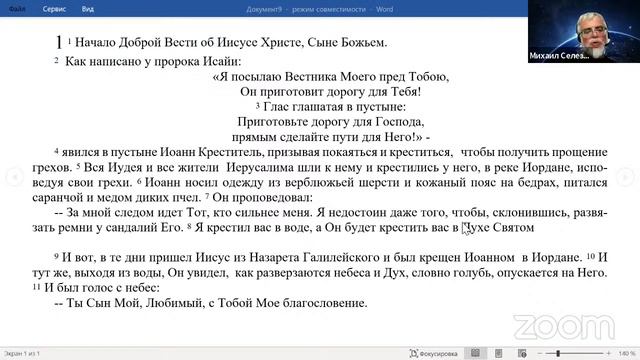Click the Экран 1 из 1 status indicator

pos(22,353)
